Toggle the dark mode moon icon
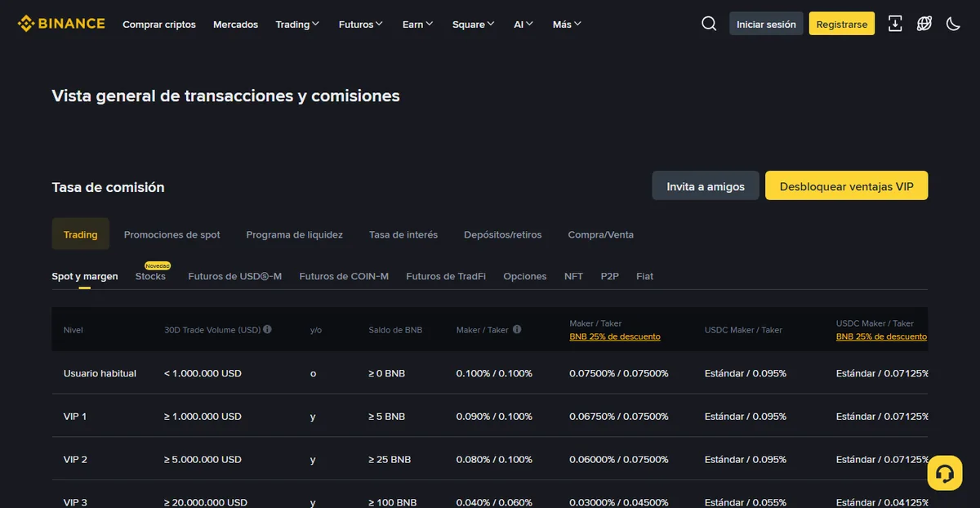This screenshot has height=508, width=980. (953, 24)
